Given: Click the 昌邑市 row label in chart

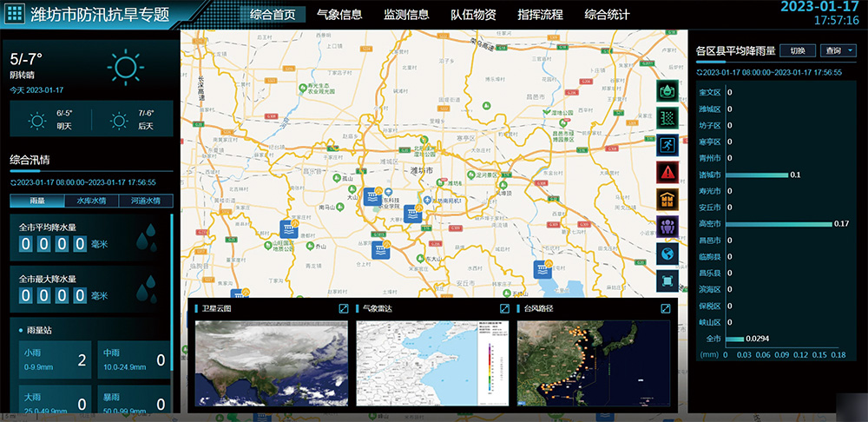Looking at the screenshot, I should [x=710, y=241].
